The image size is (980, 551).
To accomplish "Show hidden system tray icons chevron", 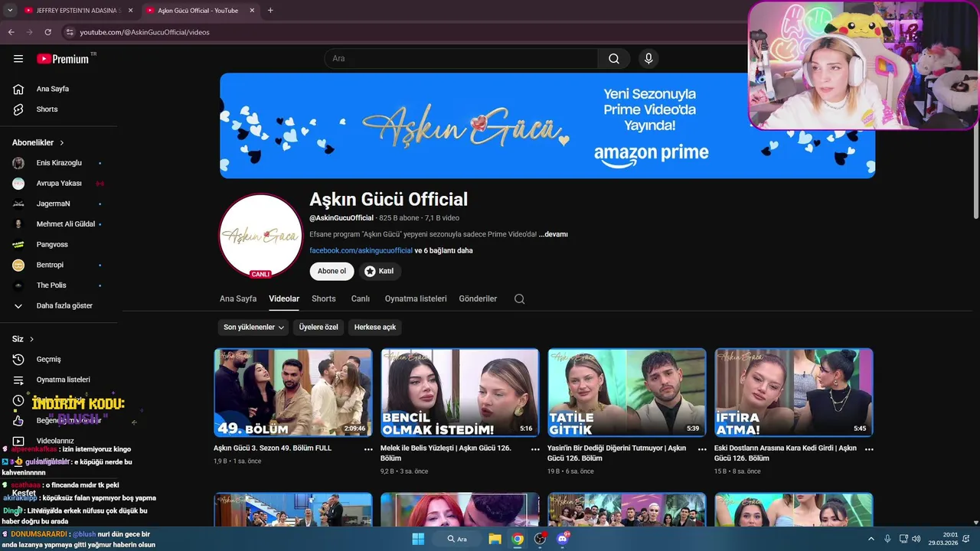I will click(x=871, y=539).
